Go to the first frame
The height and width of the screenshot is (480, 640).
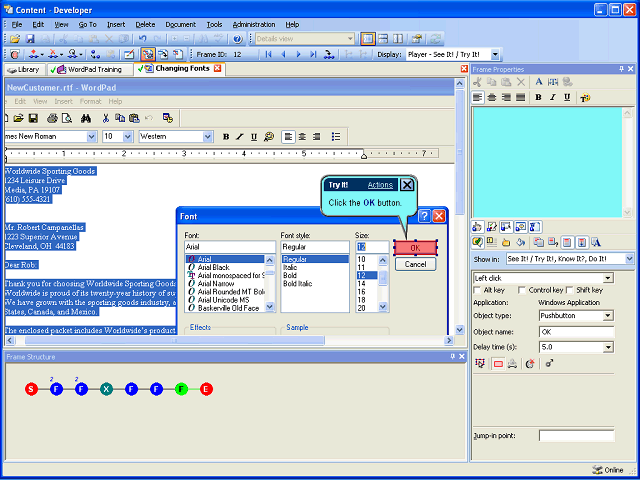pyautogui.click(x=268, y=54)
